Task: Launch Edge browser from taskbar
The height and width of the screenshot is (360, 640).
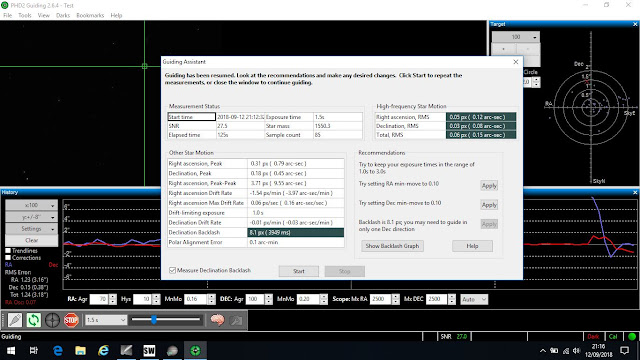Action: (58, 351)
